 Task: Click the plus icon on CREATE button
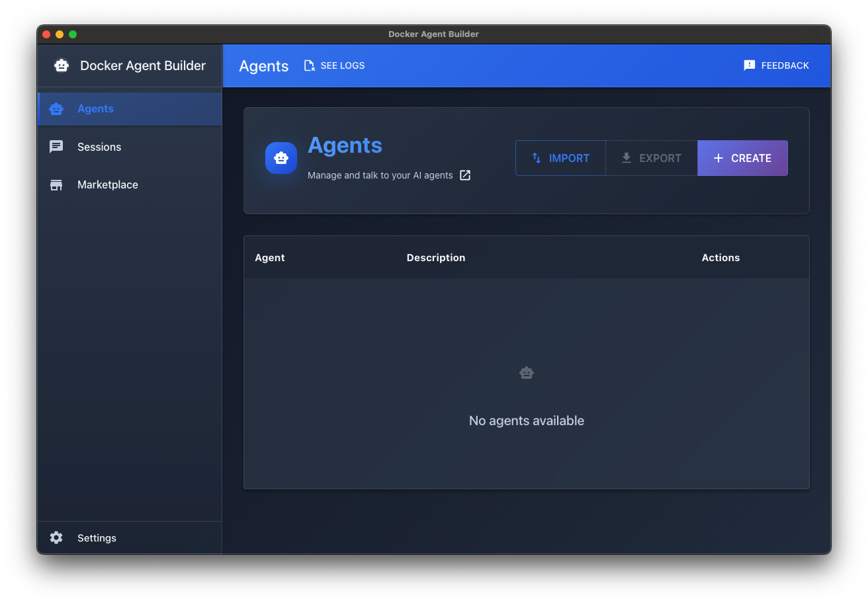pos(718,158)
